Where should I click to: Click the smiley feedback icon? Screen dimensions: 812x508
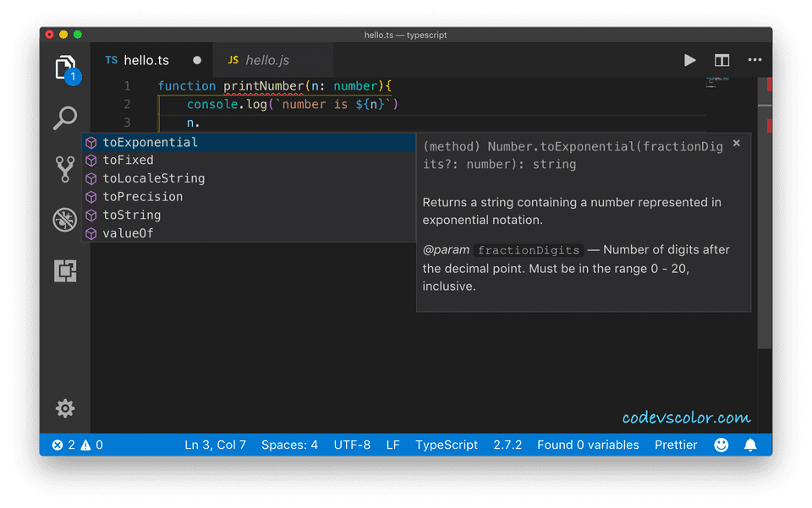point(721,445)
